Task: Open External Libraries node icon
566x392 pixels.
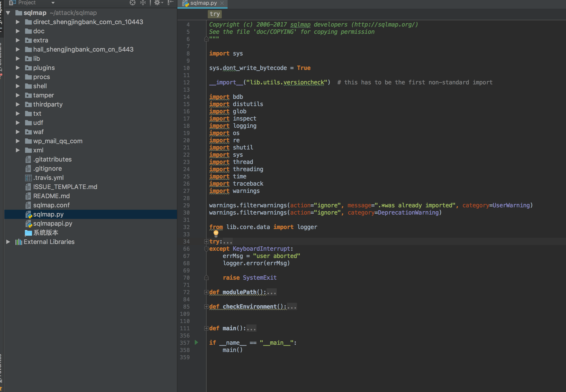Action: coord(19,242)
